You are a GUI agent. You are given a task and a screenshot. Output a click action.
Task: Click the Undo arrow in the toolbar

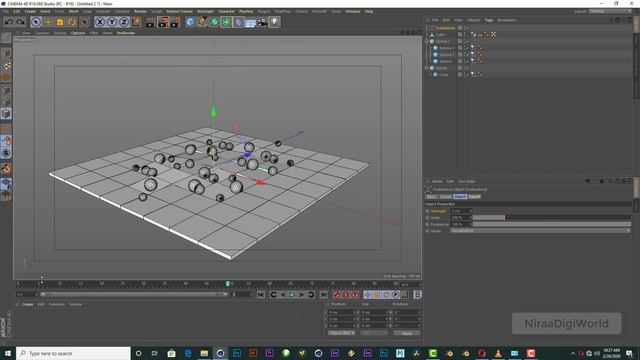pos(9,22)
